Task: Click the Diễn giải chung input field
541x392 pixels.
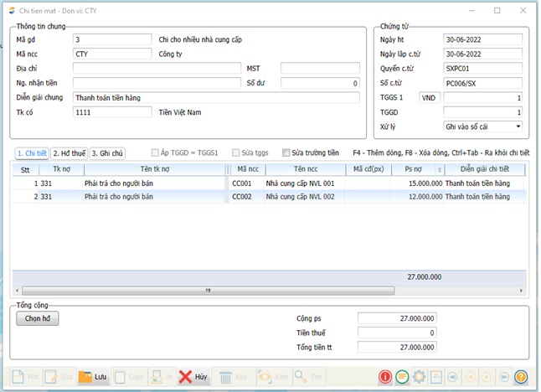Action: [216, 97]
